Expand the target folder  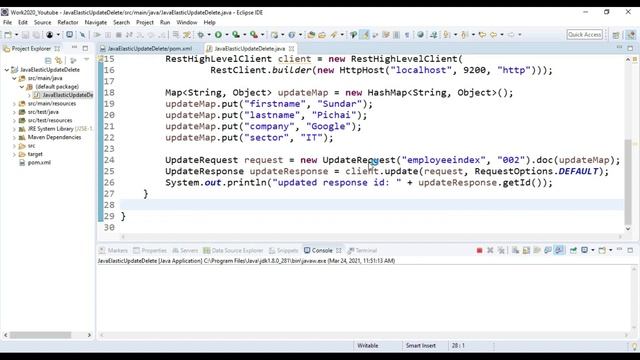[14, 154]
